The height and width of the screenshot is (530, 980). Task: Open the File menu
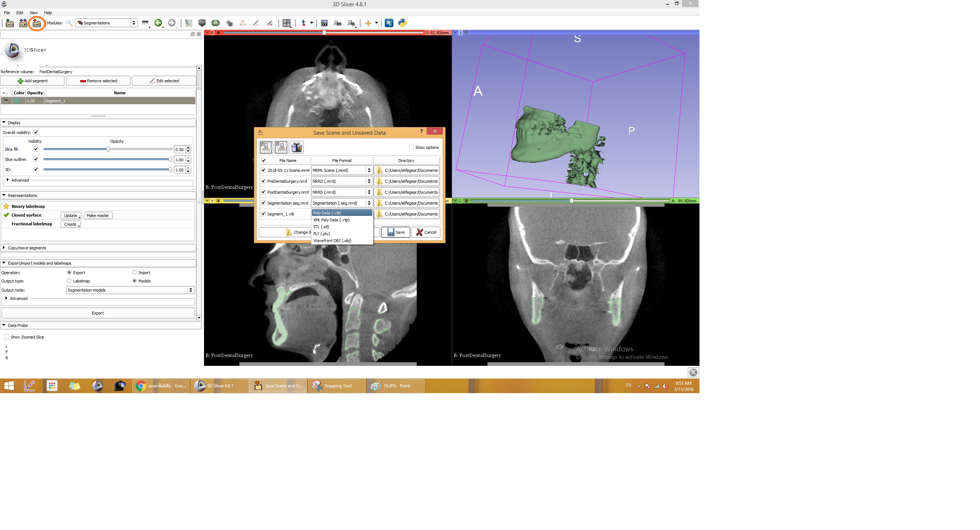click(7, 12)
